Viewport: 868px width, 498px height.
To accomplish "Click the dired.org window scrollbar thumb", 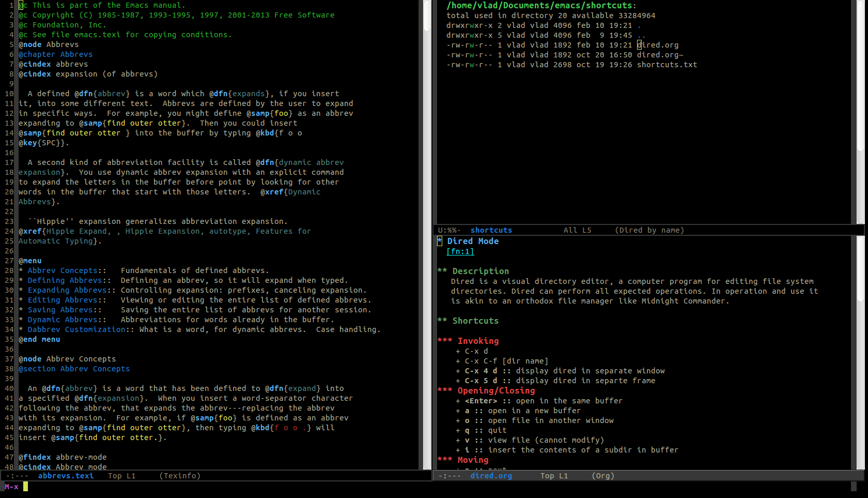I will pos(860,269).
